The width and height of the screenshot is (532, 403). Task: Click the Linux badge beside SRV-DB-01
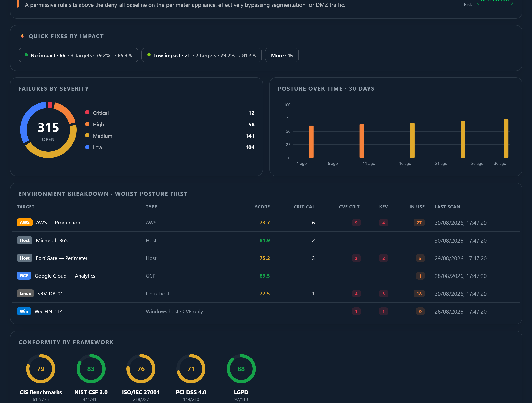pyautogui.click(x=25, y=293)
